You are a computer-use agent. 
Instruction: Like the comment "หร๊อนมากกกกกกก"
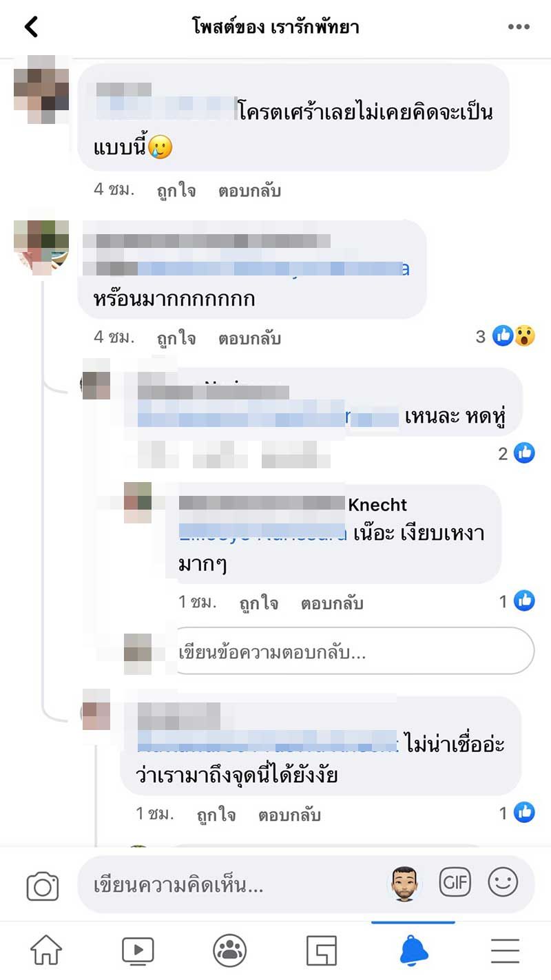point(176,338)
